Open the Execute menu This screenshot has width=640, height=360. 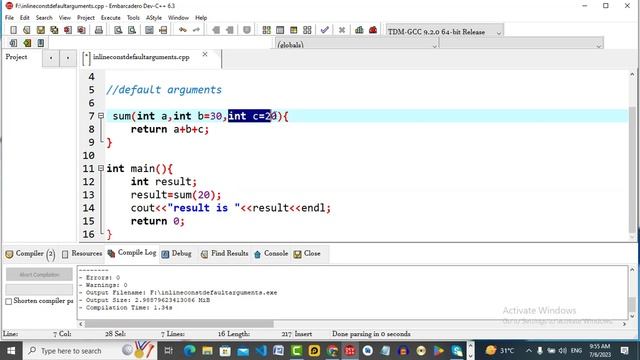[x=111, y=18]
